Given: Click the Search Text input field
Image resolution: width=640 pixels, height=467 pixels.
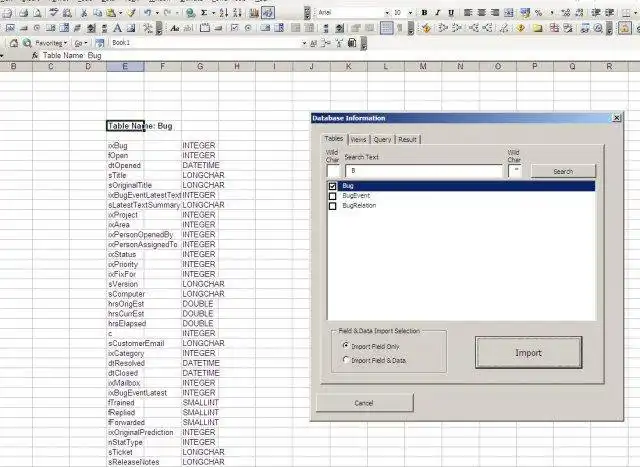Looking at the screenshot, I should point(424,171).
